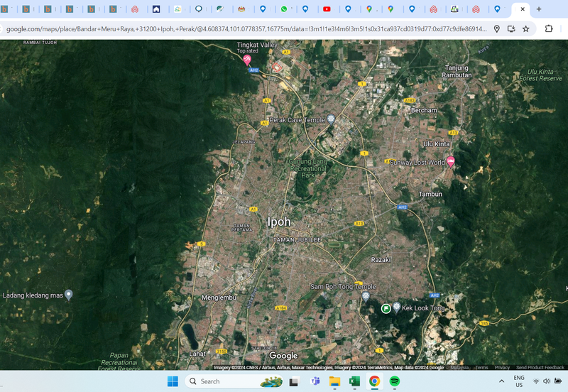Select the Sam Poh Tong Temple marker
This screenshot has width=568, height=392.
click(366, 296)
